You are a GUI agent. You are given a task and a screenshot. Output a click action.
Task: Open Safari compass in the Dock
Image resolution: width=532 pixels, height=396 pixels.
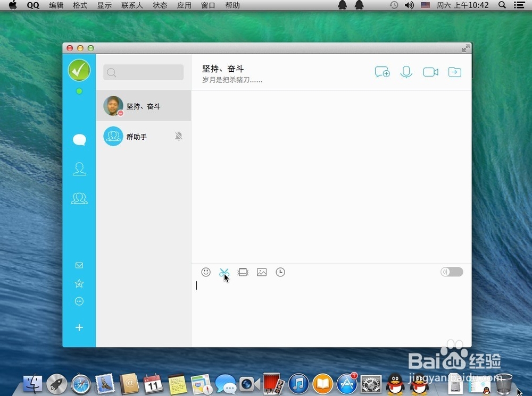[81, 384]
